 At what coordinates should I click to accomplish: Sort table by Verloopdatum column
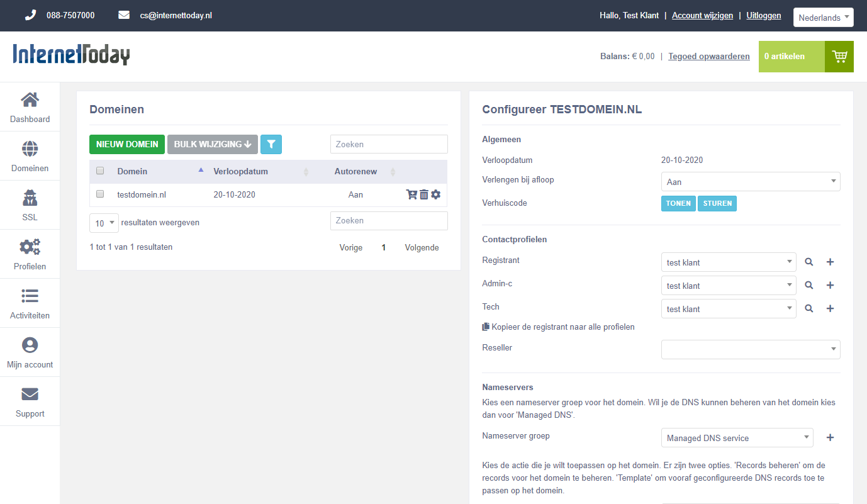(x=260, y=171)
